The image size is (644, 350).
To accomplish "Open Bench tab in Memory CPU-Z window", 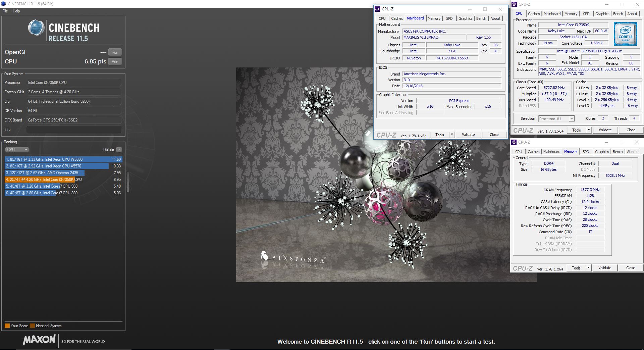I will (618, 152).
